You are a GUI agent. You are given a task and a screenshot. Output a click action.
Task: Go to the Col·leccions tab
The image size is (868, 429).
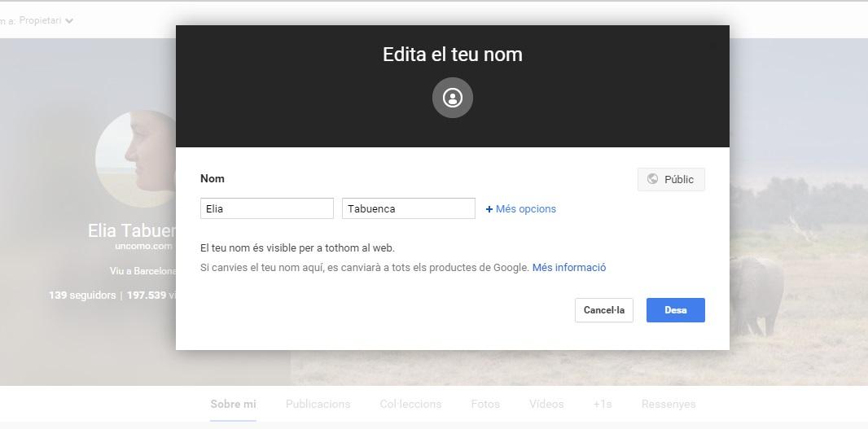point(410,404)
